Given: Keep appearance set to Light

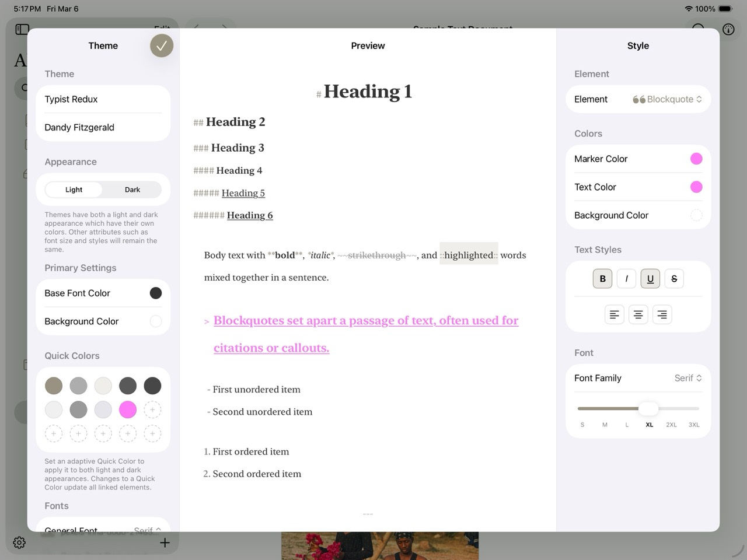Looking at the screenshot, I should point(74,190).
